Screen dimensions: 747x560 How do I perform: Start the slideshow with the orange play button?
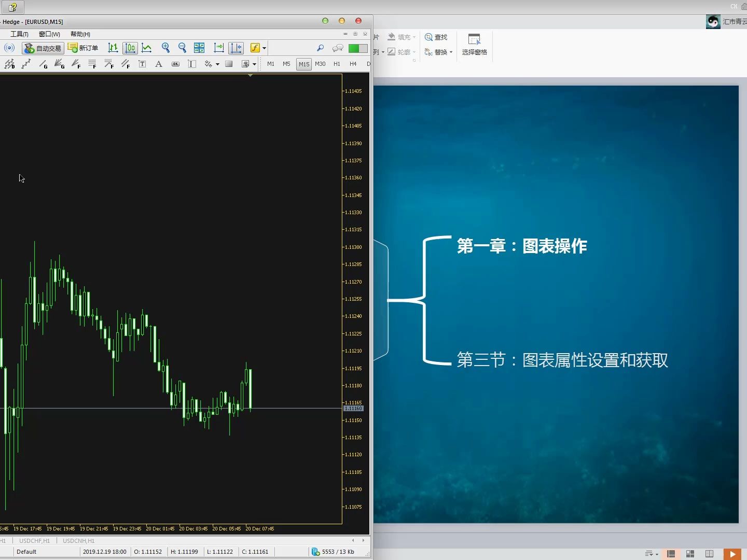click(732, 554)
